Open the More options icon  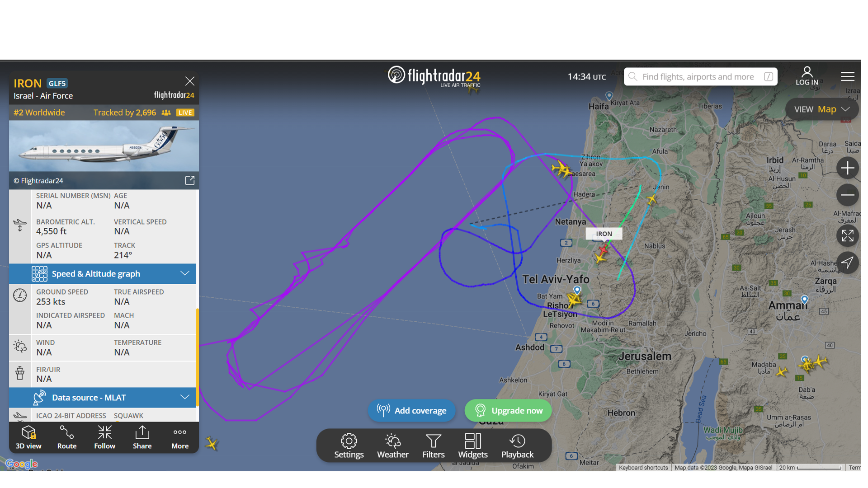click(x=180, y=437)
